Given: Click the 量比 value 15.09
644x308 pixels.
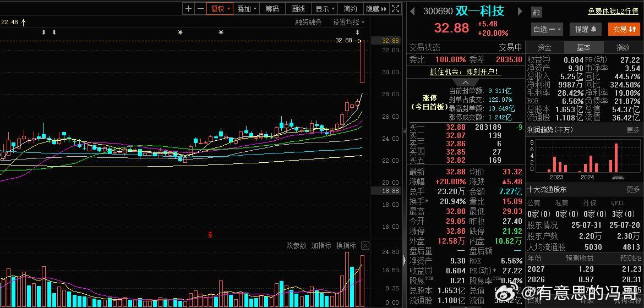Looking at the screenshot, I should 512,202.
